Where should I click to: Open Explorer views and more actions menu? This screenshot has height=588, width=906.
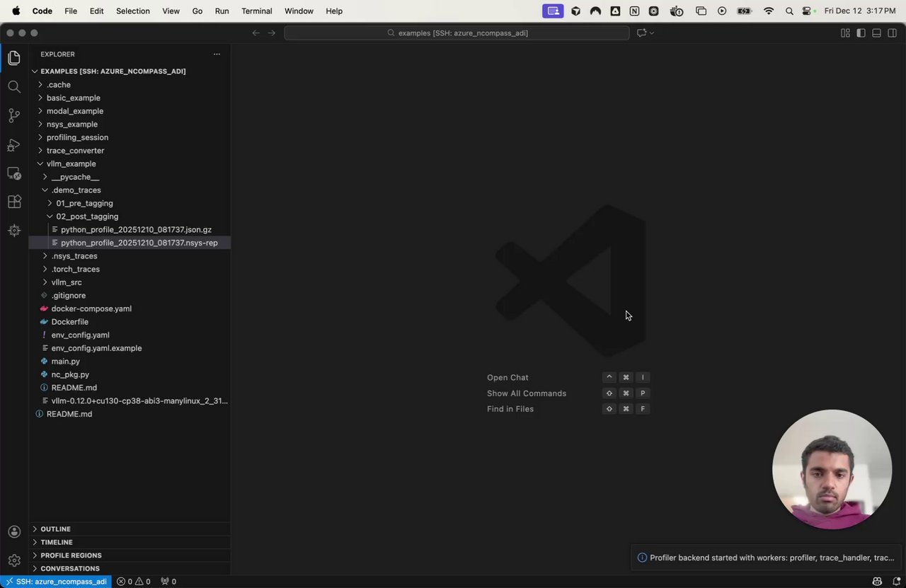[x=217, y=54]
